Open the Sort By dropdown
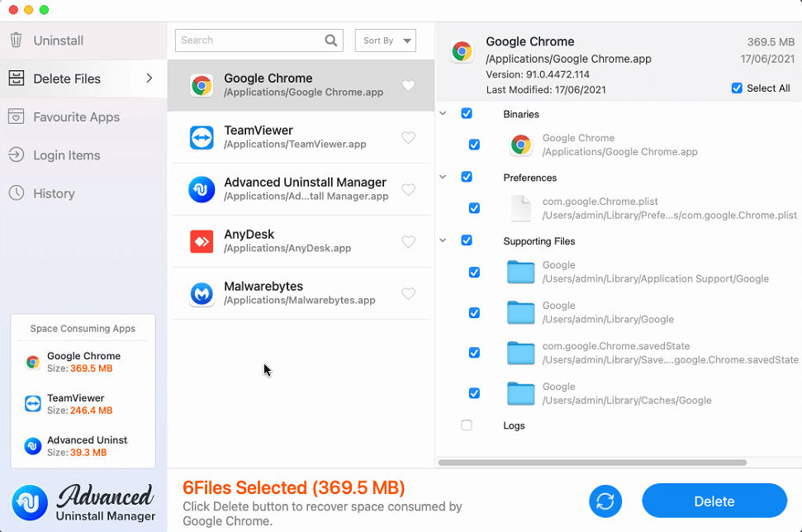Image resolution: width=802 pixels, height=532 pixels. coord(385,40)
